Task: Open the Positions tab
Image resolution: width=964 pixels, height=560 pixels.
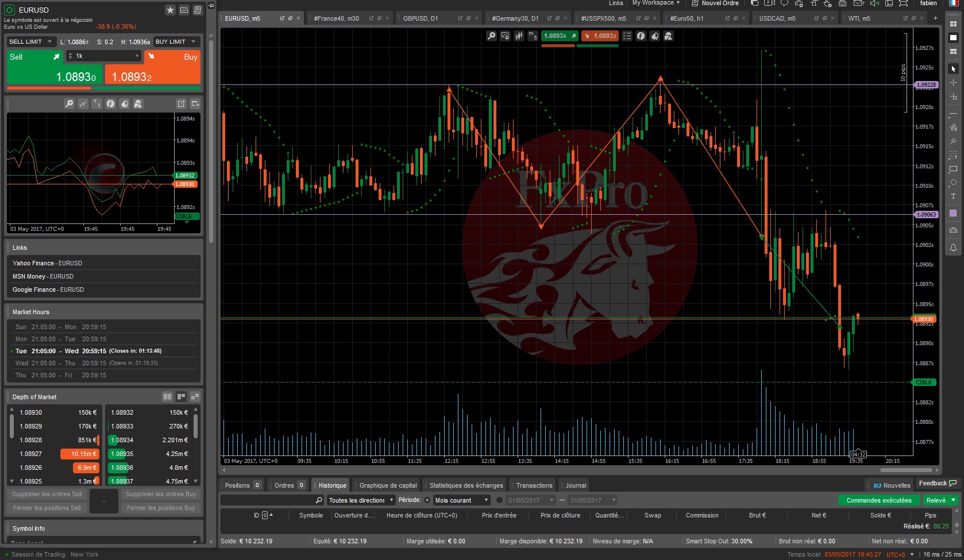Action: pyautogui.click(x=242, y=485)
